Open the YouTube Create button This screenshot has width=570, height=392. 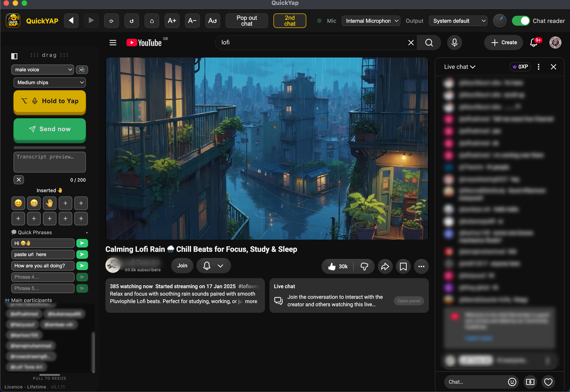pyautogui.click(x=503, y=43)
